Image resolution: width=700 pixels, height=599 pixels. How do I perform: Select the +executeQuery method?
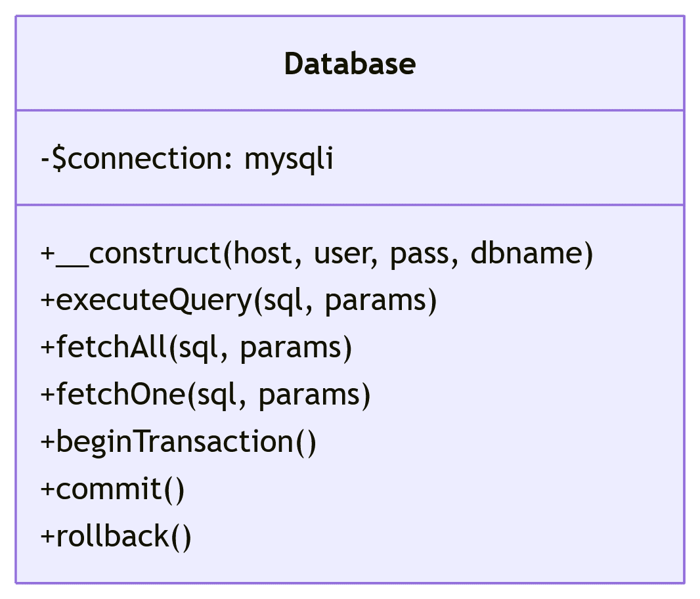pyautogui.click(x=238, y=301)
